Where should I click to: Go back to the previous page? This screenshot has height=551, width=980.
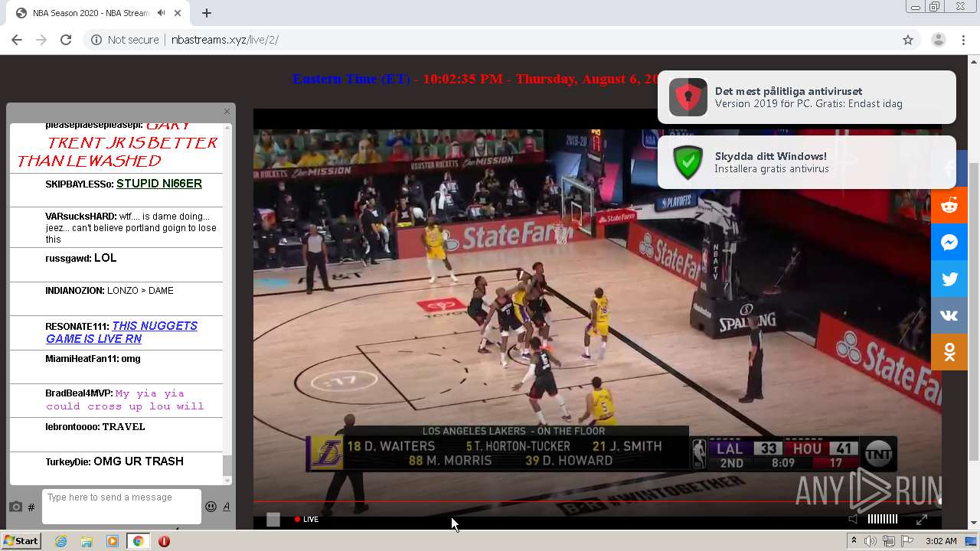tap(17, 40)
